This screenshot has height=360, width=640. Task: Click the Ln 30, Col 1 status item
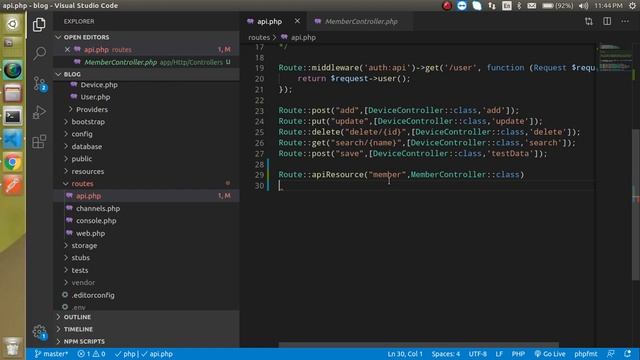click(404, 354)
